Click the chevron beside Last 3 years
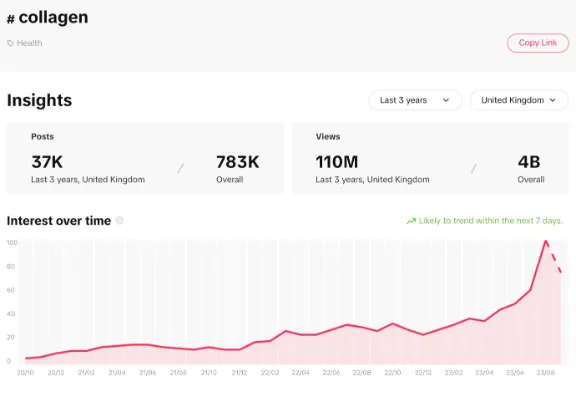This screenshot has height=397, width=576. coord(446,100)
